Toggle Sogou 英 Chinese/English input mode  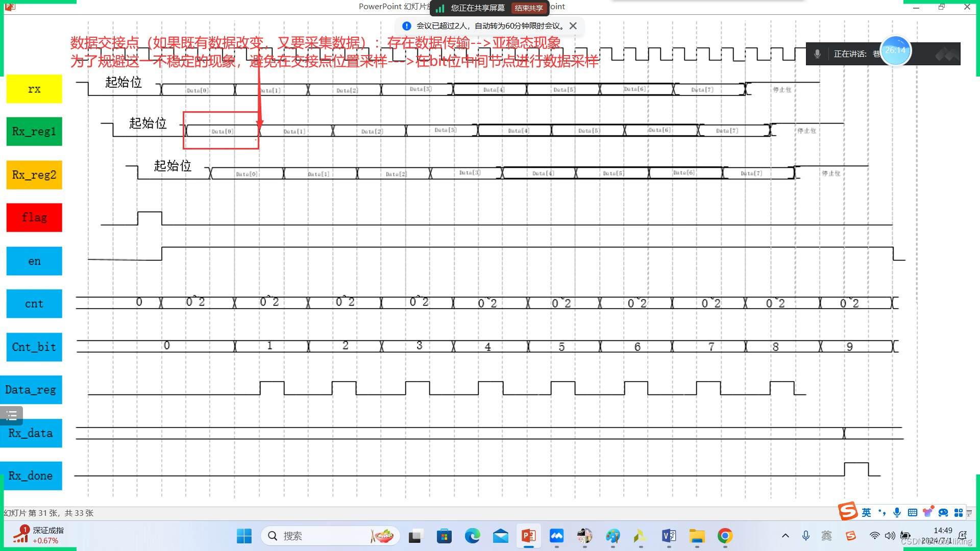pos(867,513)
